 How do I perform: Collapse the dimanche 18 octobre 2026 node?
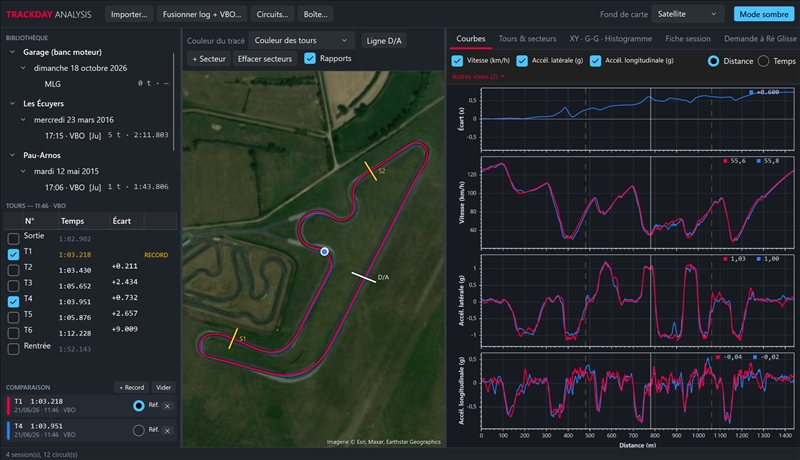point(23,68)
